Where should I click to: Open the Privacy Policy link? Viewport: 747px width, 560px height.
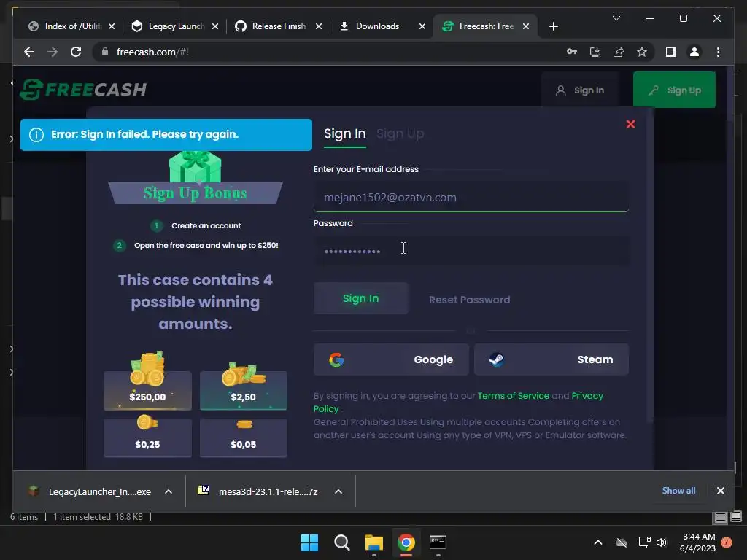click(587, 396)
